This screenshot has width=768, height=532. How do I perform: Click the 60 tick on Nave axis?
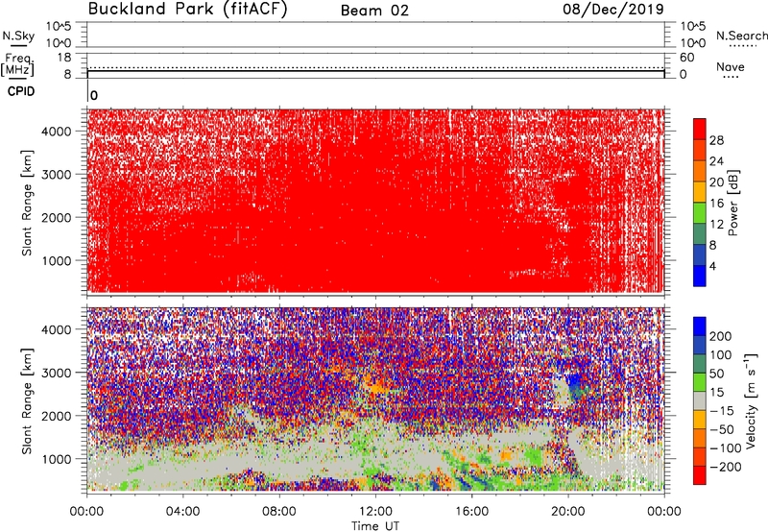coord(687,58)
